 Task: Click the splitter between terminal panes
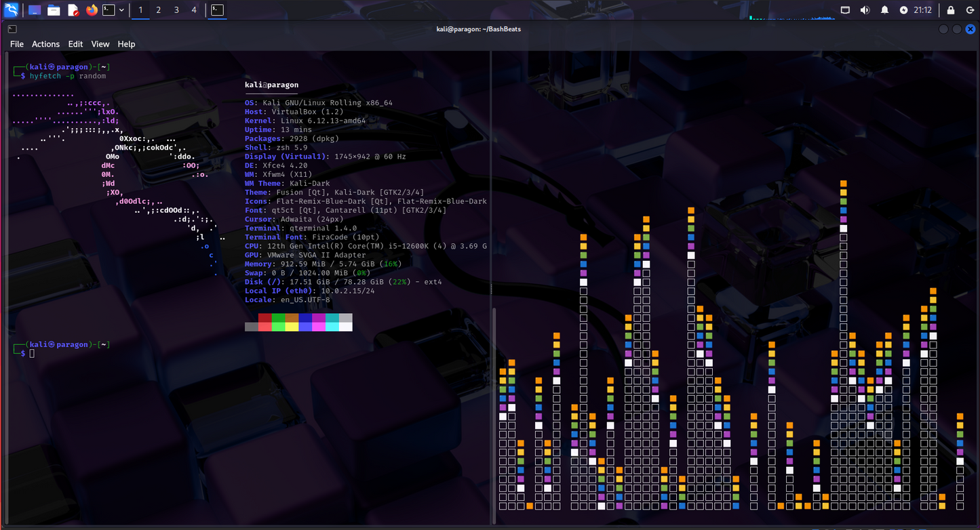pos(490,288)
